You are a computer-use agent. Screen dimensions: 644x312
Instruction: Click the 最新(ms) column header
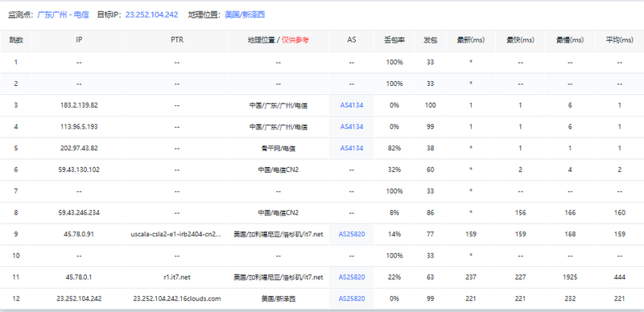pos(471,40)
